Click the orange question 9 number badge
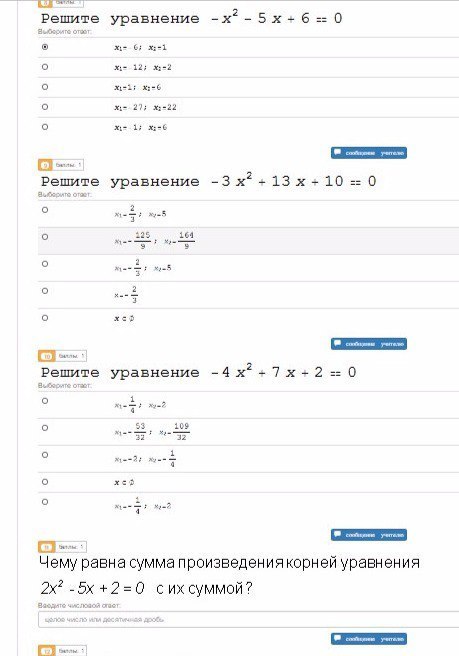This screenshot has width=459, height=656. tap(45, 165)
